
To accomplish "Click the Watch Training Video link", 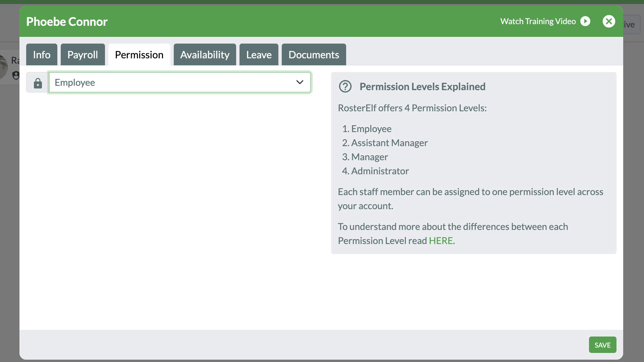I will click(538, 21).
